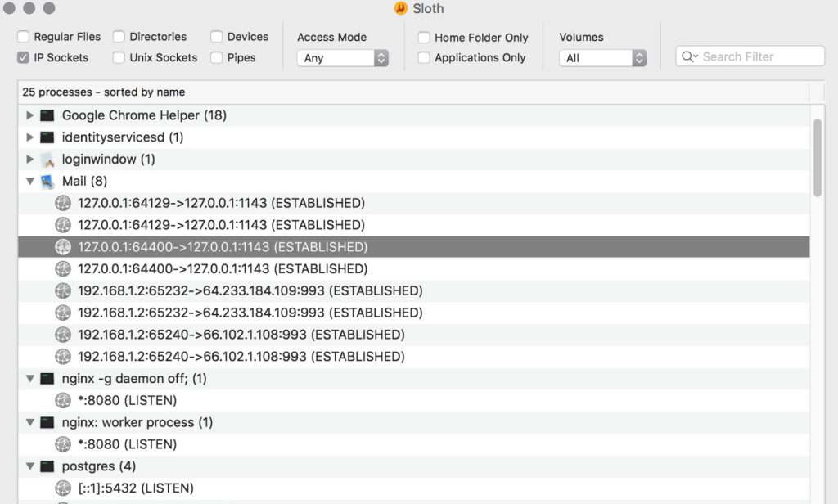This screenshot has height=504, width=838.
Task: Click the 'Access Mode' label
Action: (332, 38)
